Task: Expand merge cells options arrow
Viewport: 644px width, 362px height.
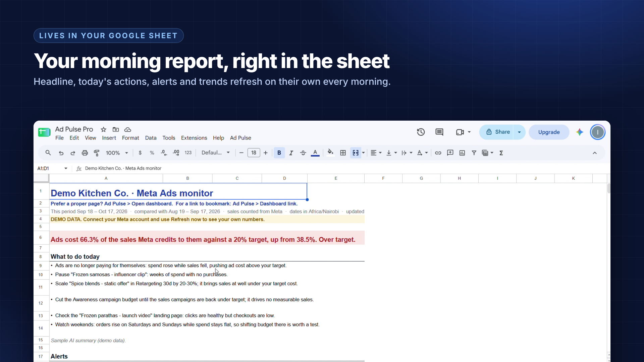Action: (364, 153)
